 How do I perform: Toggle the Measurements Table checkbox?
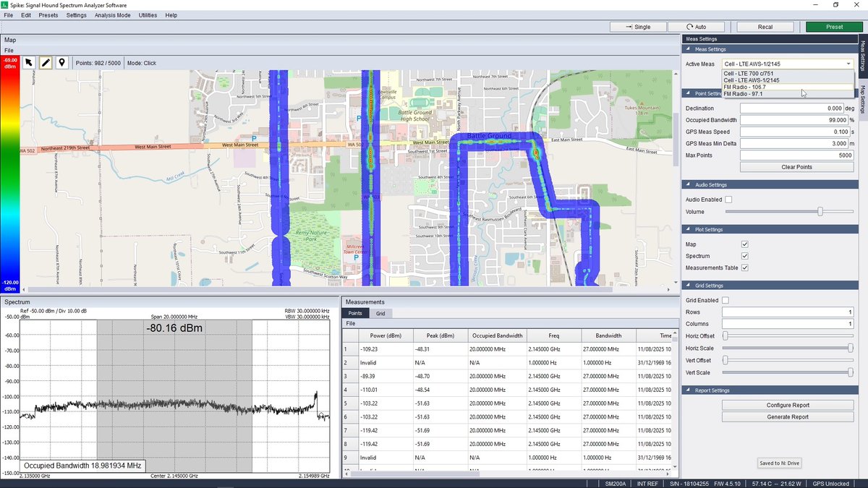pos(745,268)
